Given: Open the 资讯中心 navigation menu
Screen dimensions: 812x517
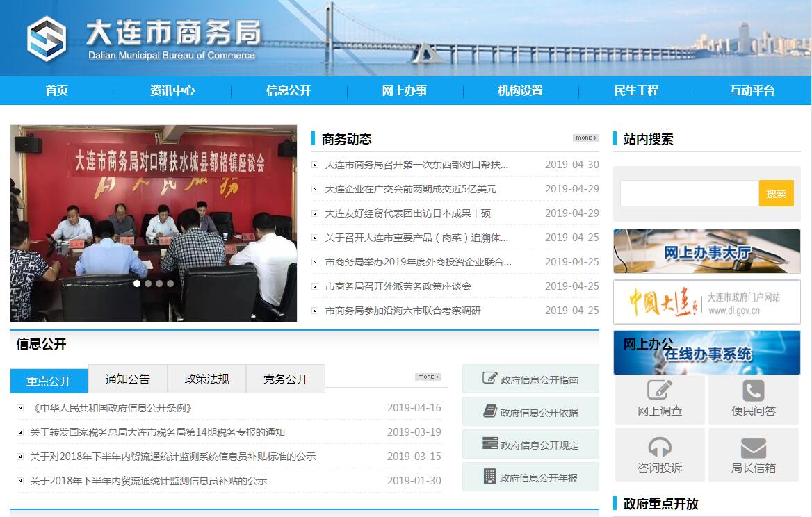Looking at the screenshot, I should click(x=172, y=90).
